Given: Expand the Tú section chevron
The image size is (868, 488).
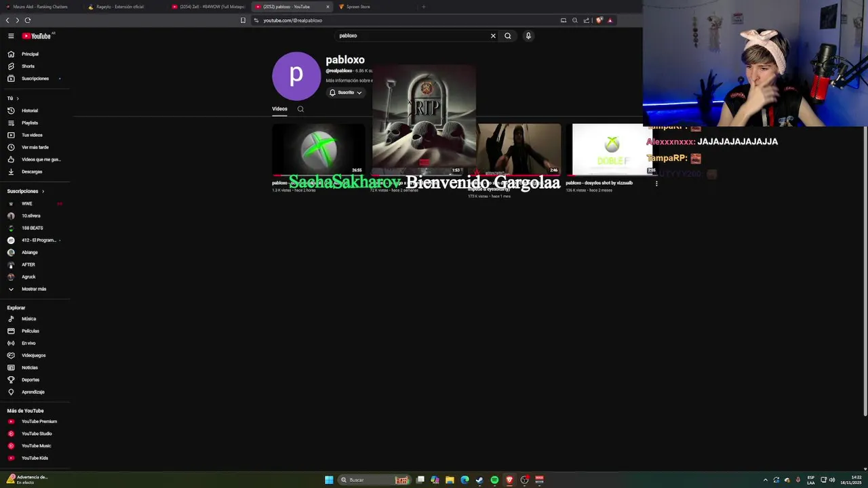Looking at the screenshot, I should tap(18, 98).
